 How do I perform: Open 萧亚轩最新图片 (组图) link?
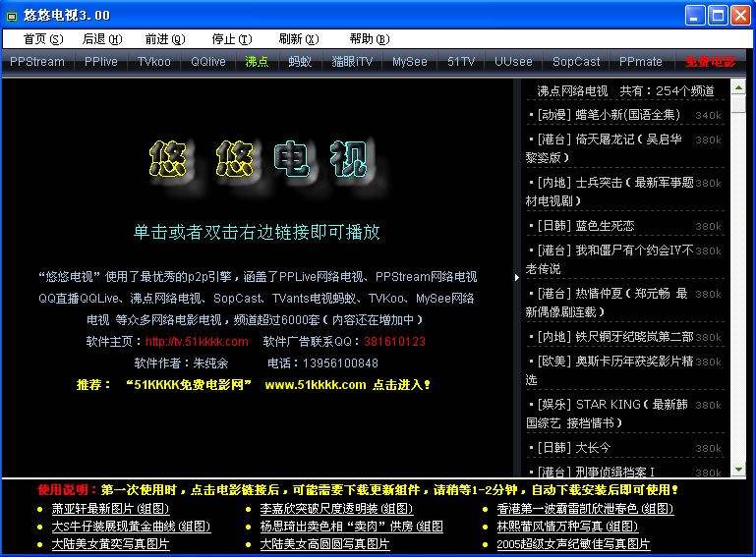point(110,509)
